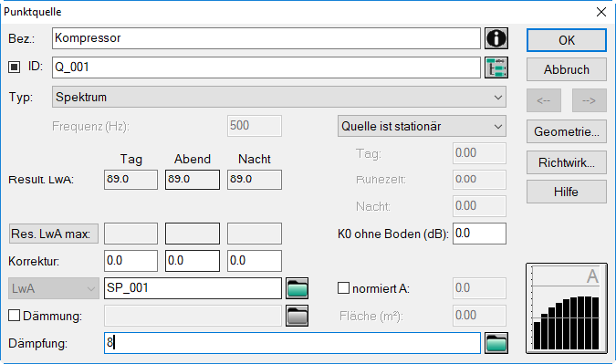Click into the Dämpfung field containing 8
616x364 pixels.
point(292,343)
